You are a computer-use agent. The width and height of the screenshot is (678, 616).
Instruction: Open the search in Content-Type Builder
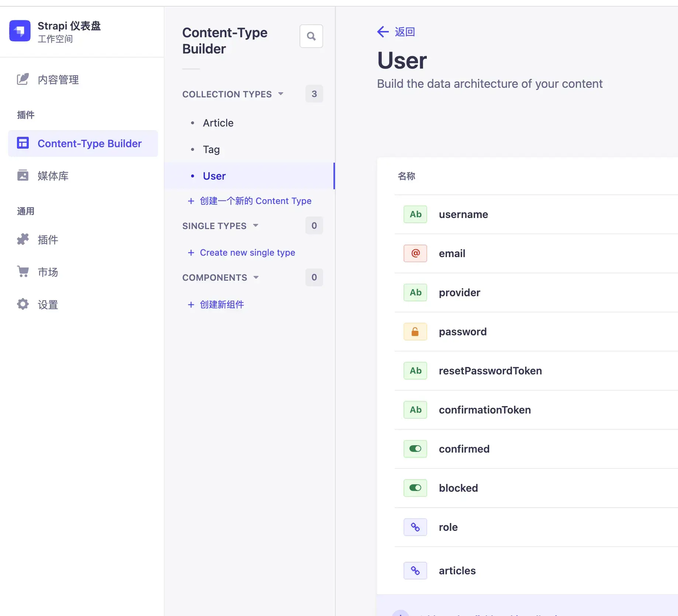311,36
